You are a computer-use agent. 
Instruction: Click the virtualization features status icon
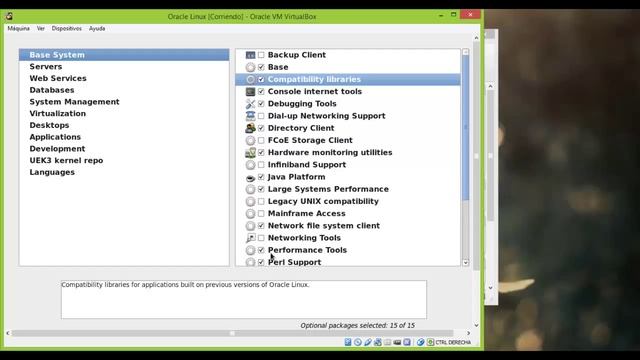(407, 342)
